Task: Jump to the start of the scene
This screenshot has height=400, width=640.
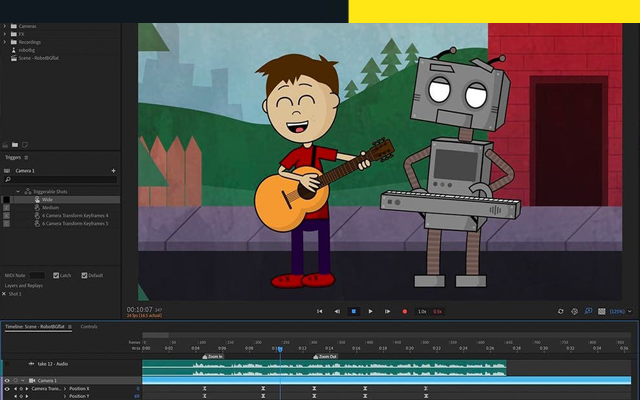Action: (320, 311)
